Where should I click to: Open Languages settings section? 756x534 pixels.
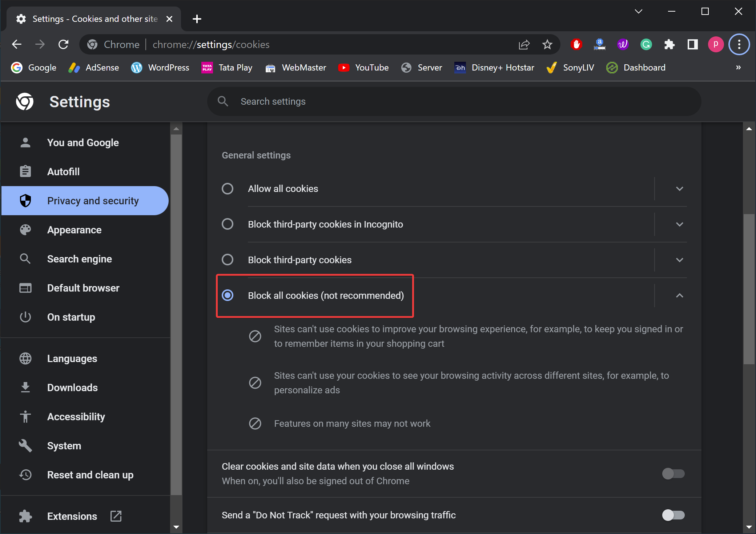tap(85, 358)
